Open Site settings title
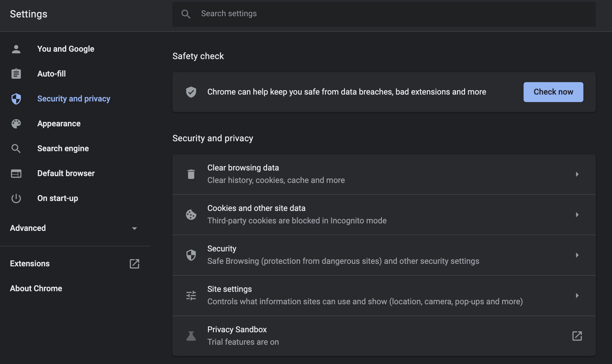 [x=229, y=289]
